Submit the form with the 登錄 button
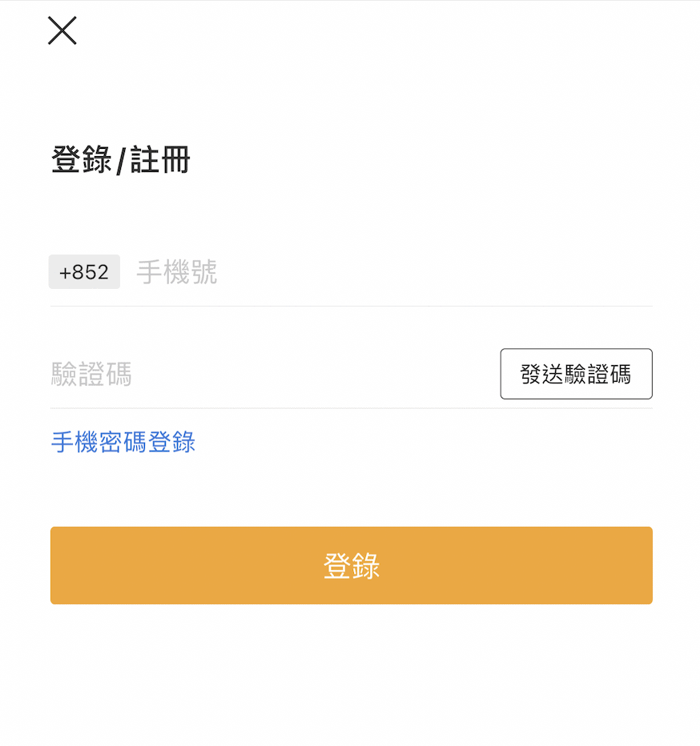This screenshot has width=700, height=746. coord(351,565)
